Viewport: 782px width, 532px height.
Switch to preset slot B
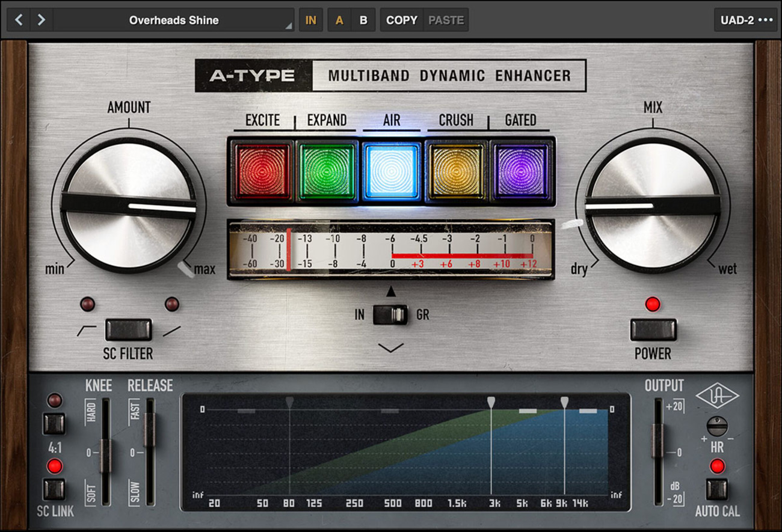[x=363, y=20]
